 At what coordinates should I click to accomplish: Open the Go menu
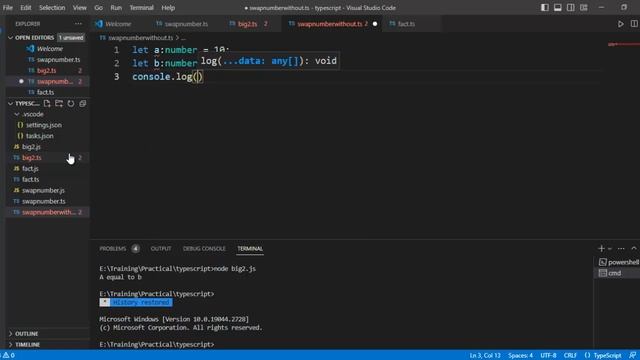click(98, 7)
